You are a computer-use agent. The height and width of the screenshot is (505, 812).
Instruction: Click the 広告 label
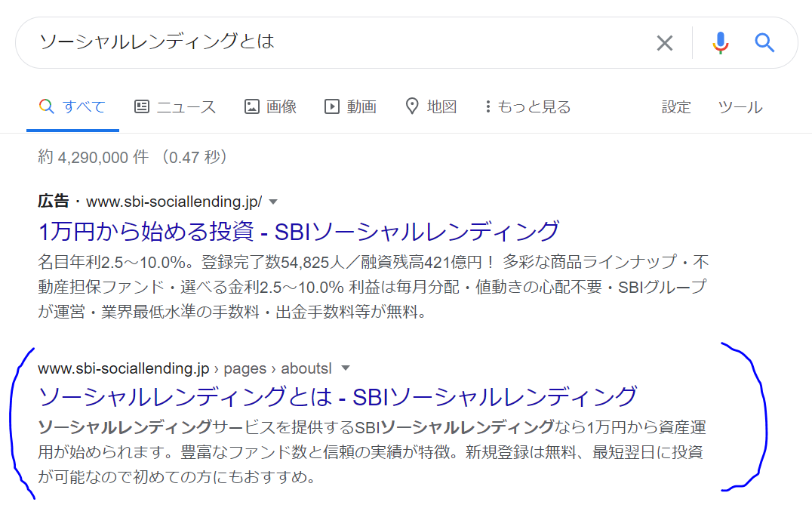[x=54, y=201]
